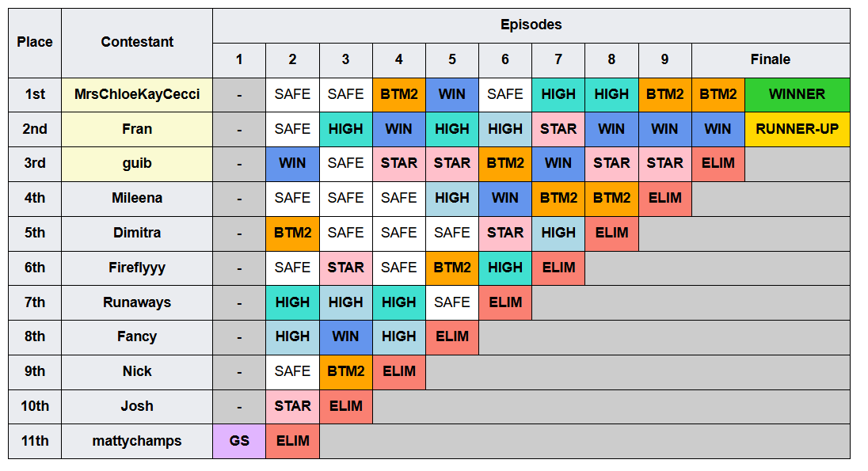Click the episode 9 column header
Image resolution: width=868 pixels, height=471 pixels.
pyautogui.click(x=664, y=60)
